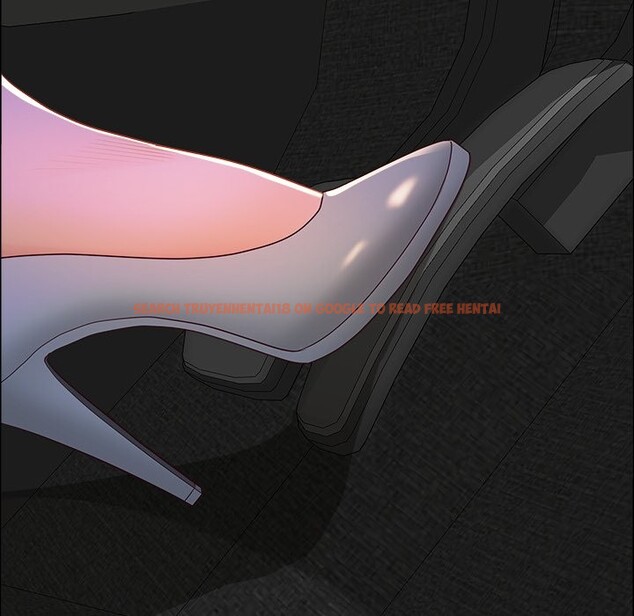Click the bottom end of the pedal
The width and height of the screenshot is (634, 616).
click(x=330, y=420)
